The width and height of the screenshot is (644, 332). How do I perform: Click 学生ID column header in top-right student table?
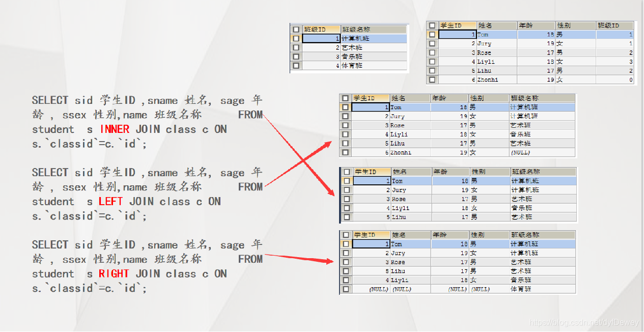458,25
